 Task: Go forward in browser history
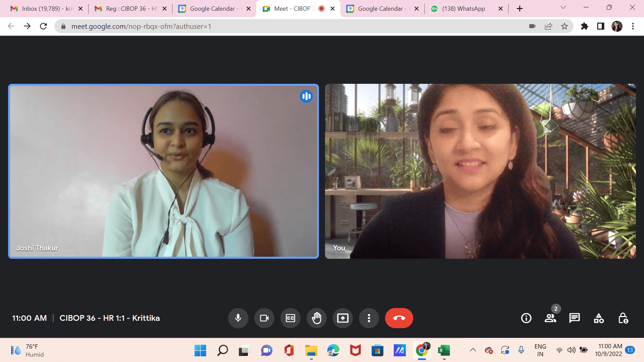click(27, 26)
